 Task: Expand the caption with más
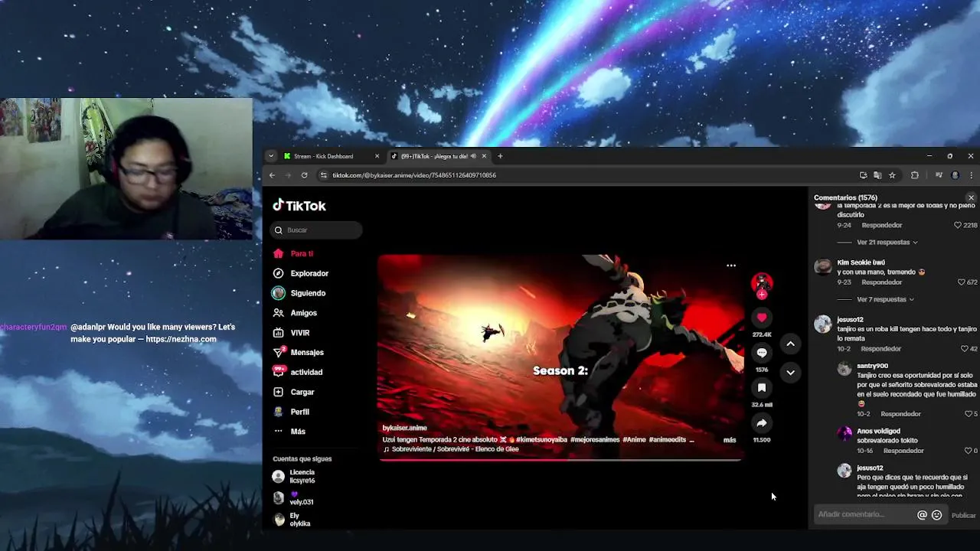click(730, 440)
